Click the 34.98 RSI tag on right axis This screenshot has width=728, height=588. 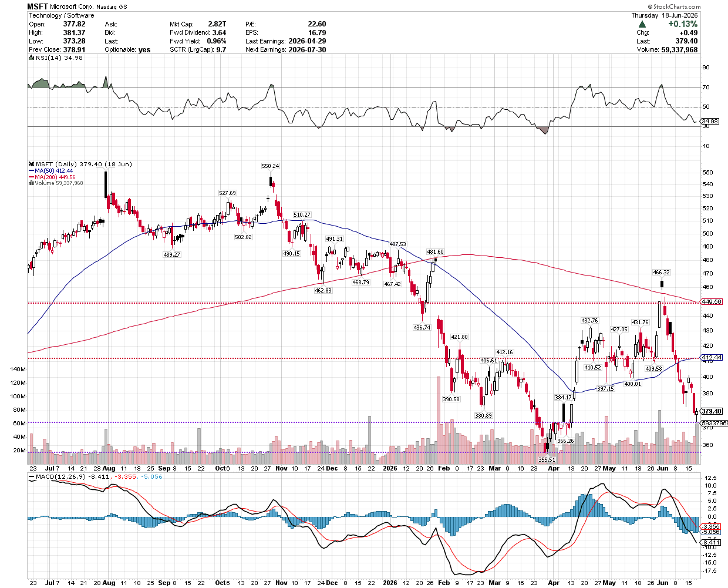pos(710,121)
